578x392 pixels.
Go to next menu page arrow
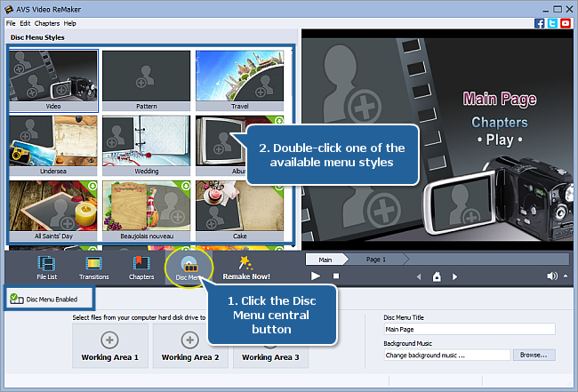click(455, 276)
